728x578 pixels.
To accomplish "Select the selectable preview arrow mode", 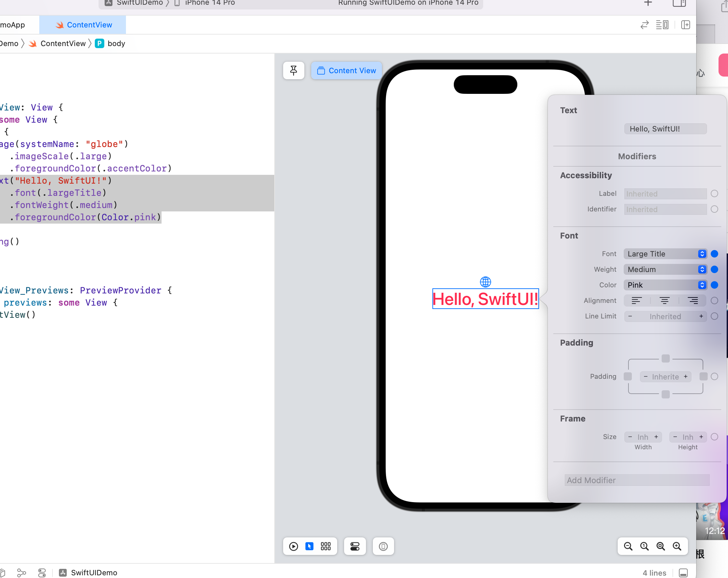I will click(x=309, y=546).
